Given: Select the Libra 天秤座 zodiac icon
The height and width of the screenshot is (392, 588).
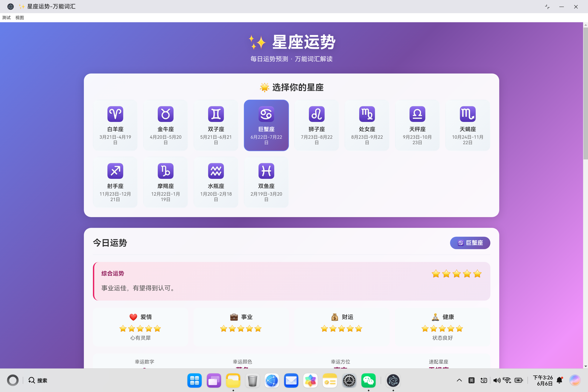Looking at the screenshot, I should pos(417,114).
